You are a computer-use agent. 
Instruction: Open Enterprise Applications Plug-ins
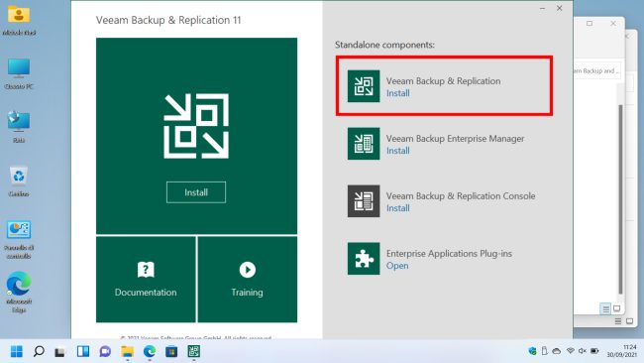[397, 266]
